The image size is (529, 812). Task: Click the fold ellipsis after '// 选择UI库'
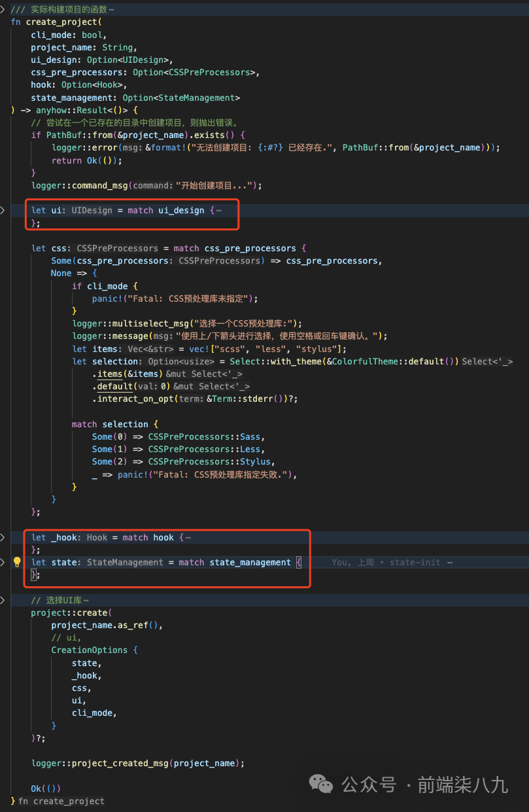point(86,600)
